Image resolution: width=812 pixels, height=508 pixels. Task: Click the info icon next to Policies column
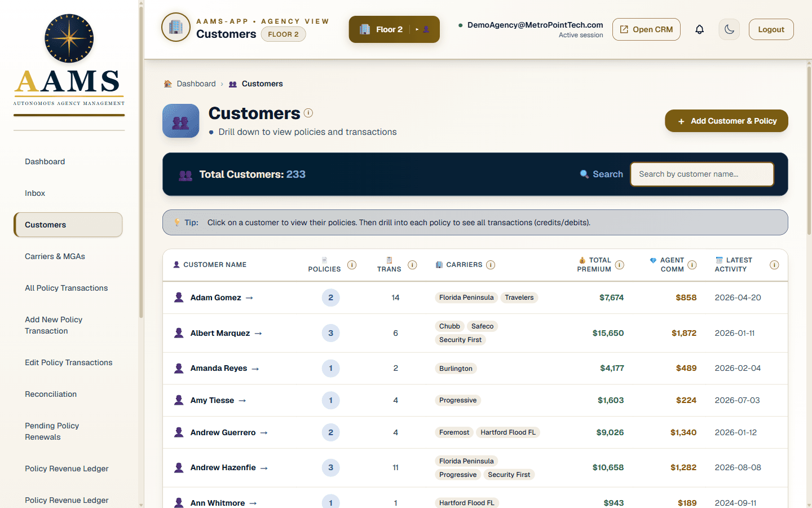pyautogui.click(x=352, y=265)
